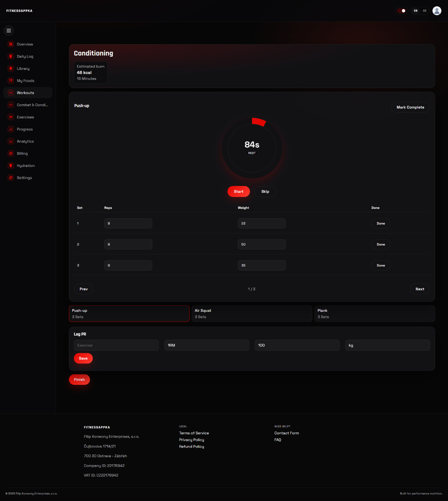Mark set 3 as Done
Screen dimensions: 448x501
coord(381,266)
